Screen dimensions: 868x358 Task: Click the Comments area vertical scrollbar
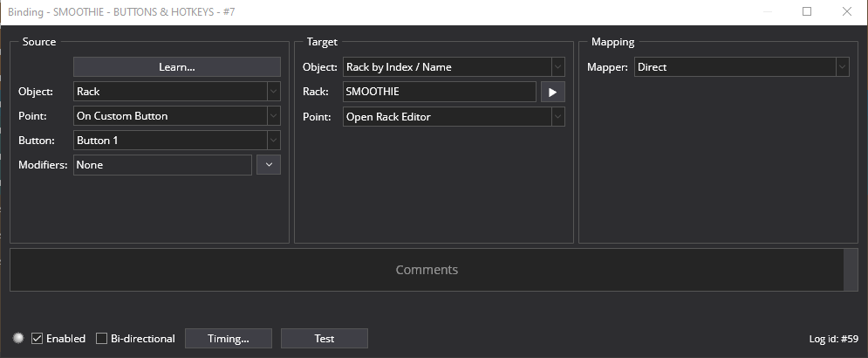coord(851,270)
